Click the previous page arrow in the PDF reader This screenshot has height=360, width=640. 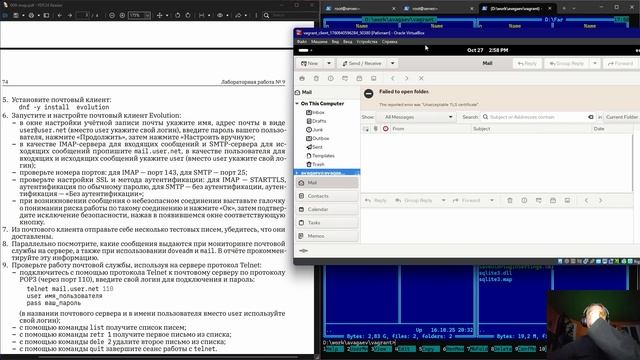[x=60, y=15]
